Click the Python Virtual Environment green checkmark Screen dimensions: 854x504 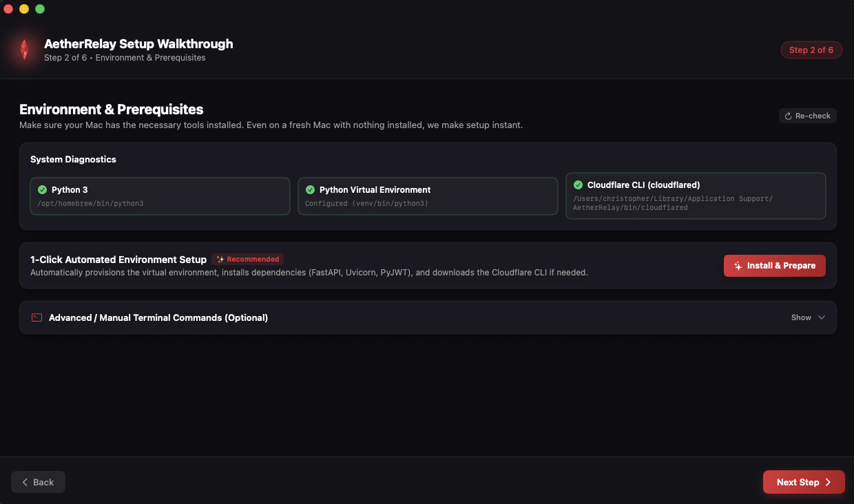click(310, 190)
